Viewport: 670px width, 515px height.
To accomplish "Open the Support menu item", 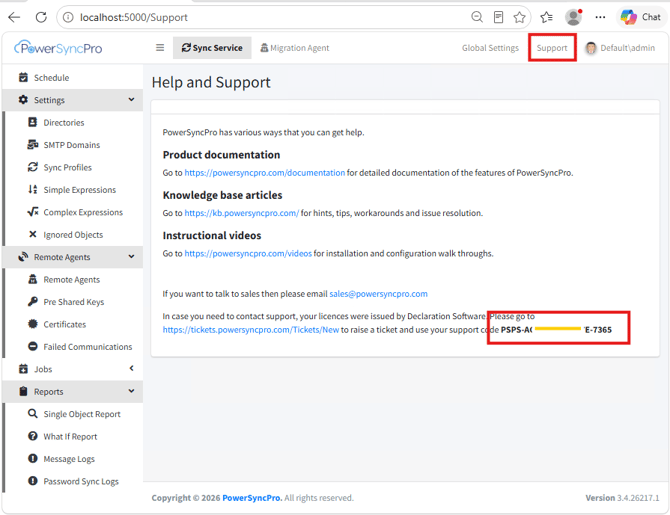I will point(552,48).
